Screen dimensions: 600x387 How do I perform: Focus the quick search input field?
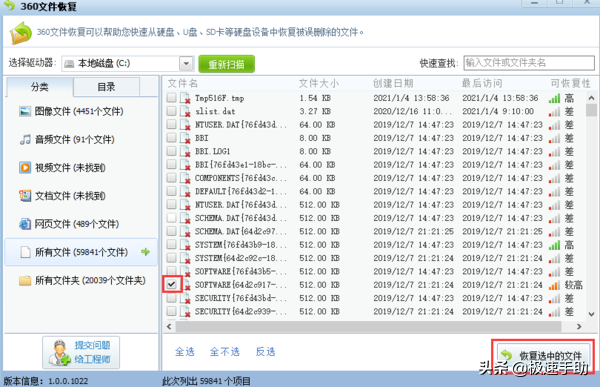pyautogui.click(x=529, y=63)
